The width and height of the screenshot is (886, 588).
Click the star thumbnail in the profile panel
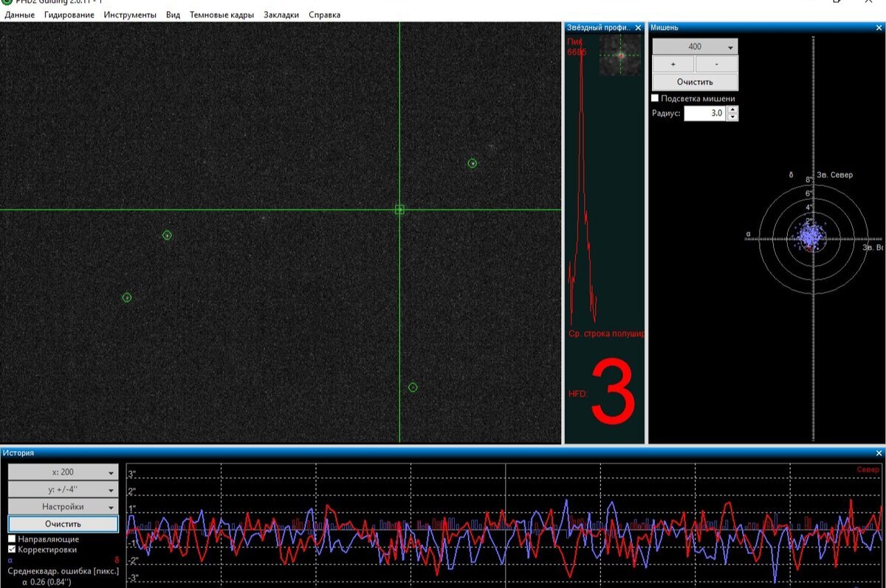point(620,55)
